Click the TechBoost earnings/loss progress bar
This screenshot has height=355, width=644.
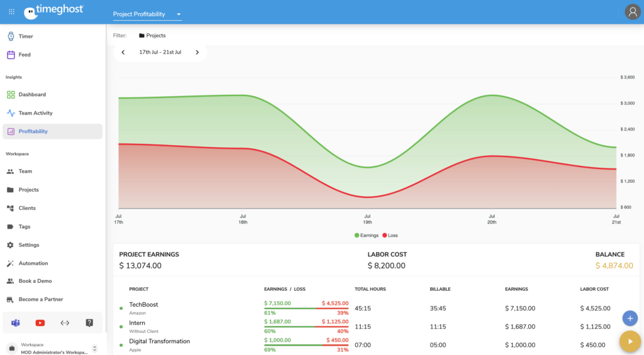306,309
